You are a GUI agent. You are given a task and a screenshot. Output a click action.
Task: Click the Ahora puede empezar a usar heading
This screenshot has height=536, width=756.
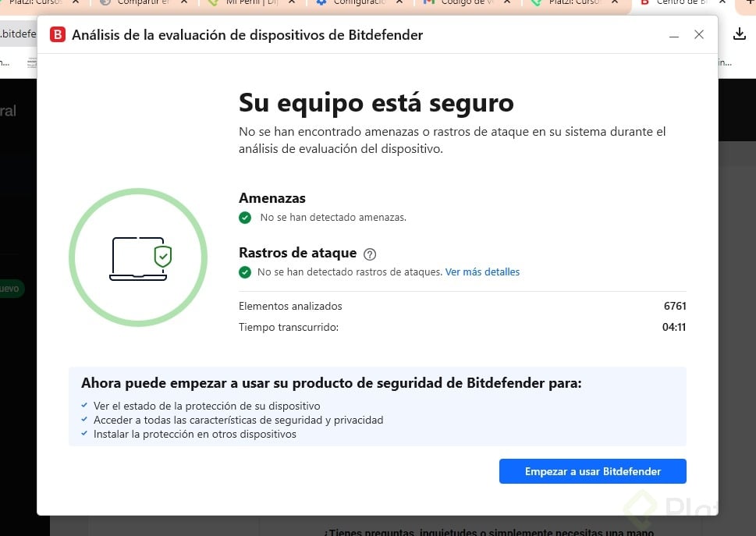pos(332,383)
